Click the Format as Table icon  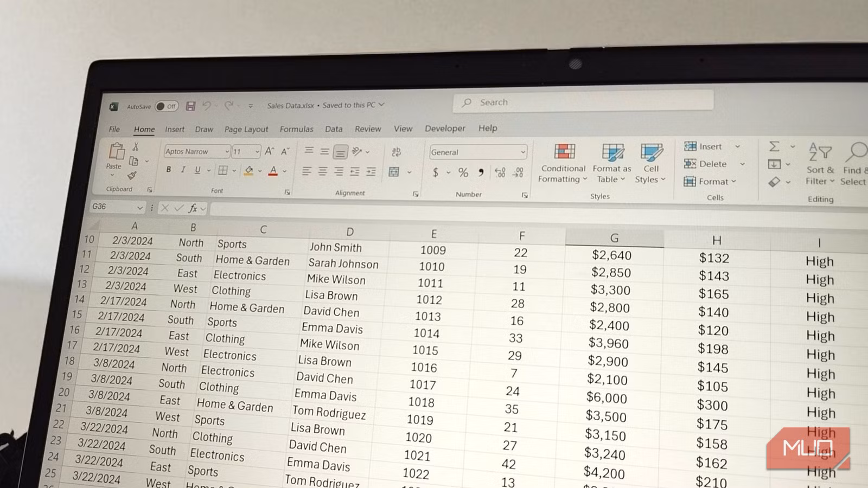(612, 153)
